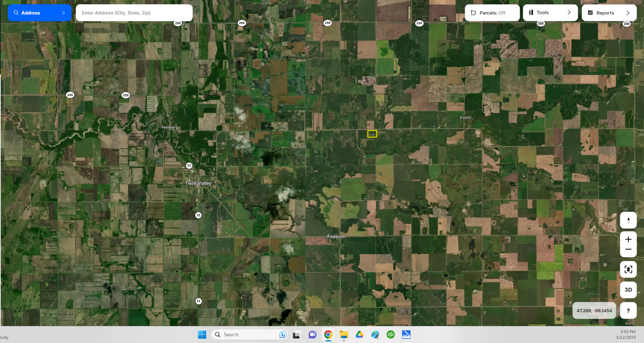
Task: Launch QuickBooks from the taskbar
Action: (390, 335)
